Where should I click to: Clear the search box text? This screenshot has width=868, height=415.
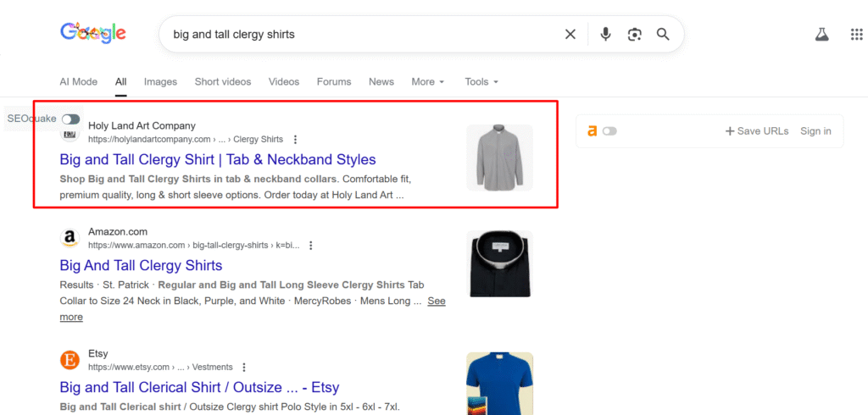point(570,35)
